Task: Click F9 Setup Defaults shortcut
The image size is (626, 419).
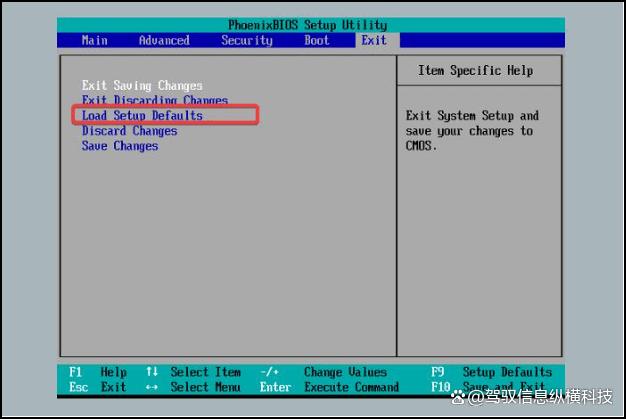Action: tap(492, 372)
